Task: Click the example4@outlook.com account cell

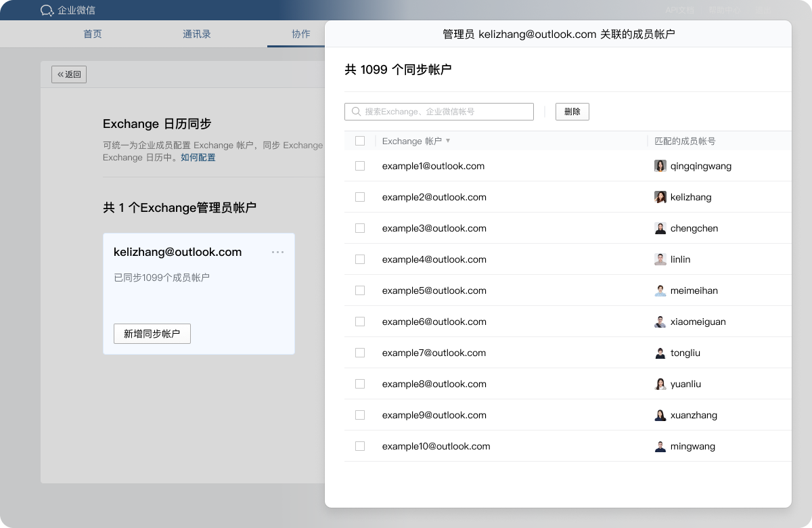Action: click(434, 259)
